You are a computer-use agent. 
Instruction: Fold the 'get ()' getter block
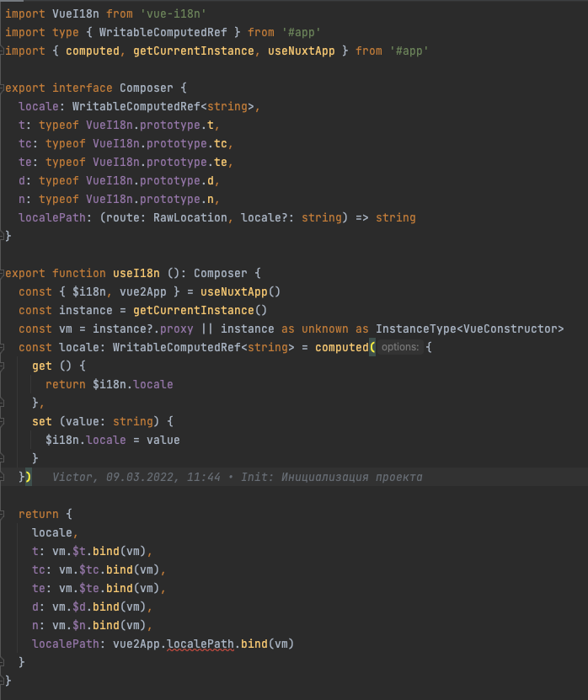point(2,366)
